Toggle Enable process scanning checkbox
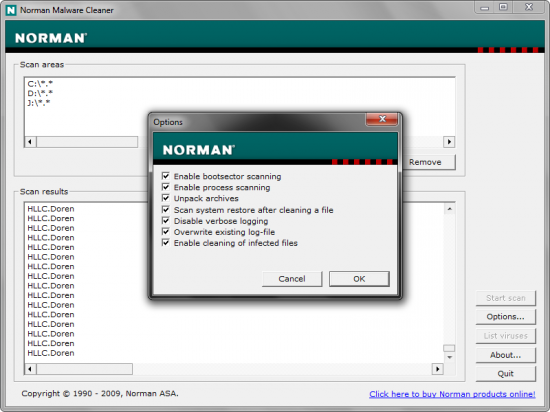Viewport: 550px width, 412px height. pyautogui.click(x=166, y=187)
